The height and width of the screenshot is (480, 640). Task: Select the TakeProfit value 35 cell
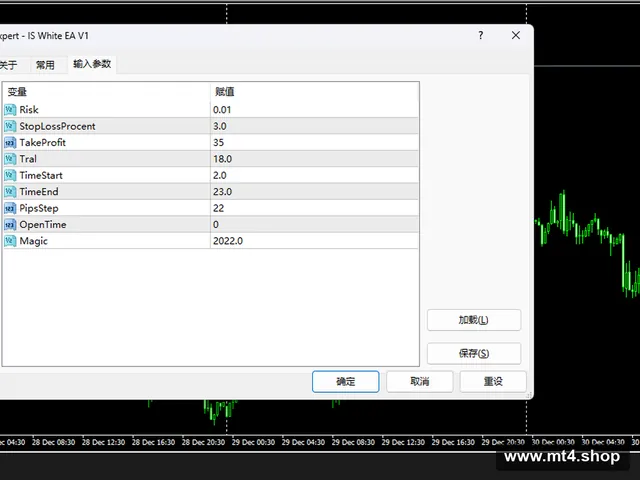pos(314,142)
